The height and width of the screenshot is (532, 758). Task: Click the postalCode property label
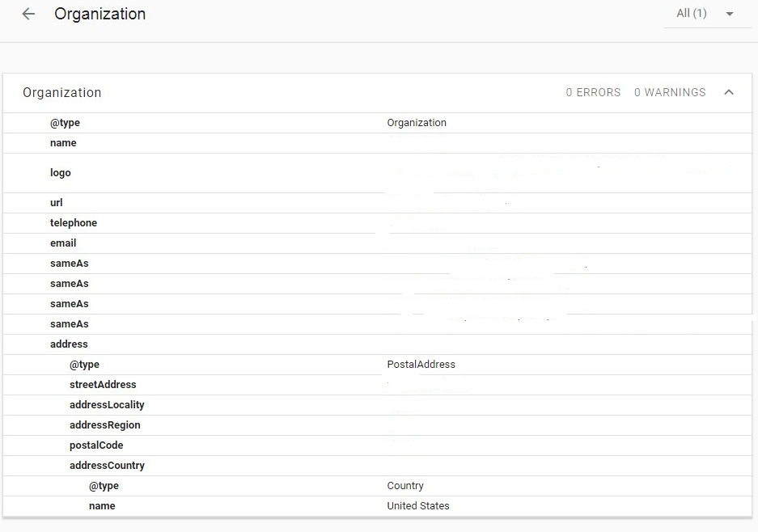96,445
